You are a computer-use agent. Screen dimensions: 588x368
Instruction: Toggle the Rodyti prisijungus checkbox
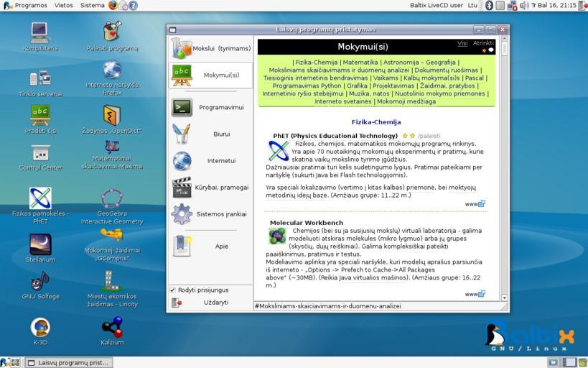tap(172, 290)
